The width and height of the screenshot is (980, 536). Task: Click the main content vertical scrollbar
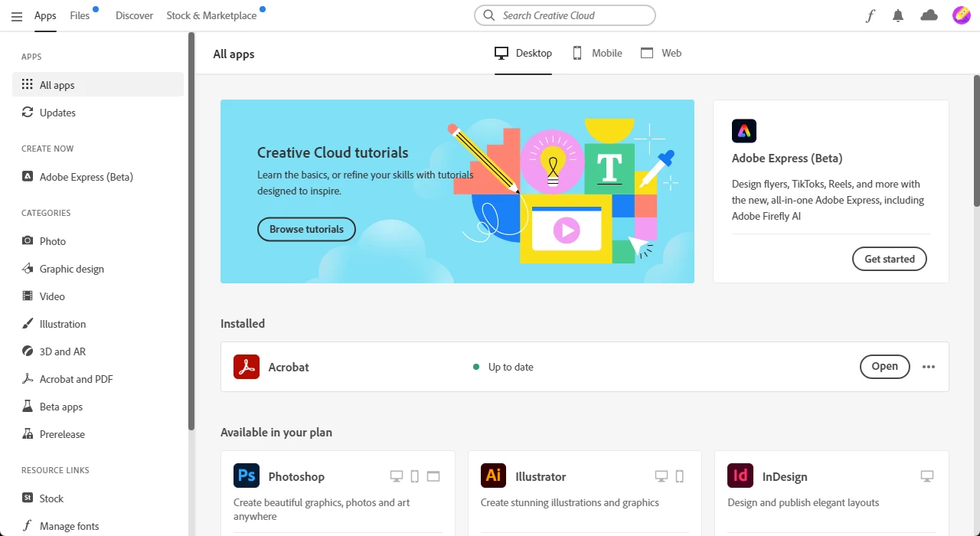click(x=976, y=141)
